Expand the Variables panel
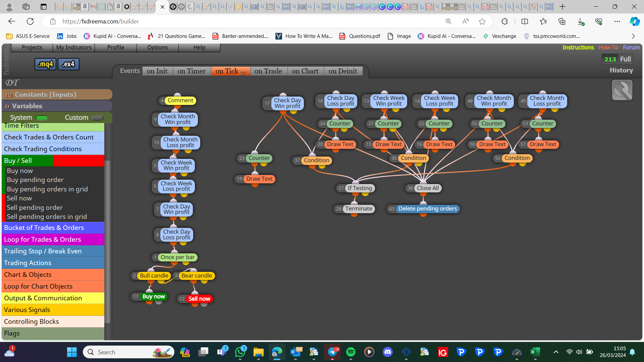This screenshot has width=644, height=362. tap(57, 106)
